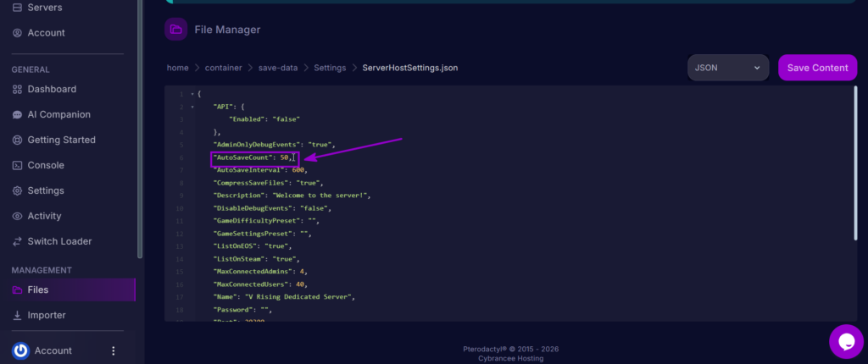Click the "Welcome to the server!" description text
The height and width of the screenshot is (364, 868).
(x=319, y=196)
